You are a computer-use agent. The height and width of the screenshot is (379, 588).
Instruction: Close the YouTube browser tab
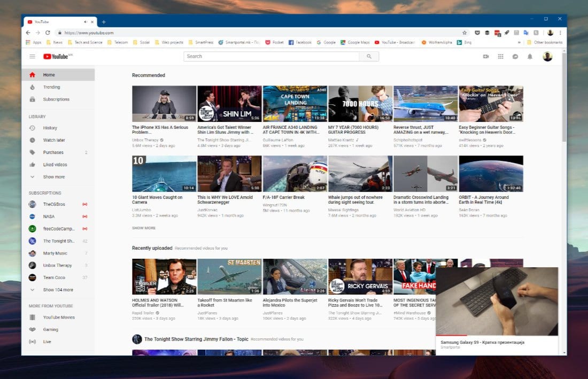92,22
